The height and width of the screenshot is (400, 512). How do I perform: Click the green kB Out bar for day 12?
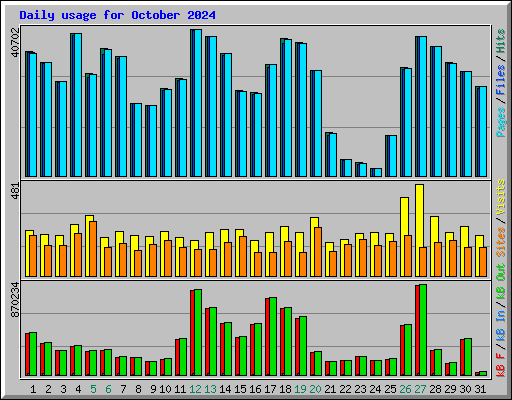198,333
